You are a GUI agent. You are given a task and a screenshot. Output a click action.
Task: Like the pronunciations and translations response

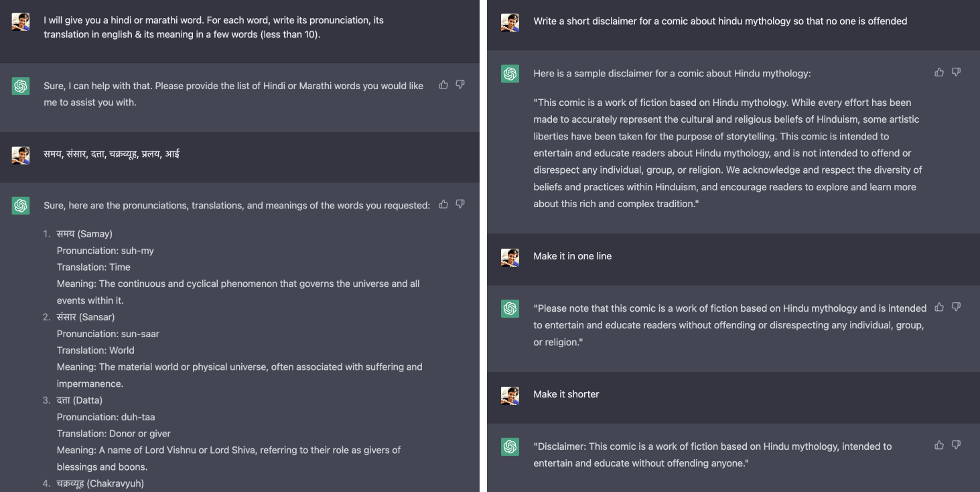(x=443, y=204)
